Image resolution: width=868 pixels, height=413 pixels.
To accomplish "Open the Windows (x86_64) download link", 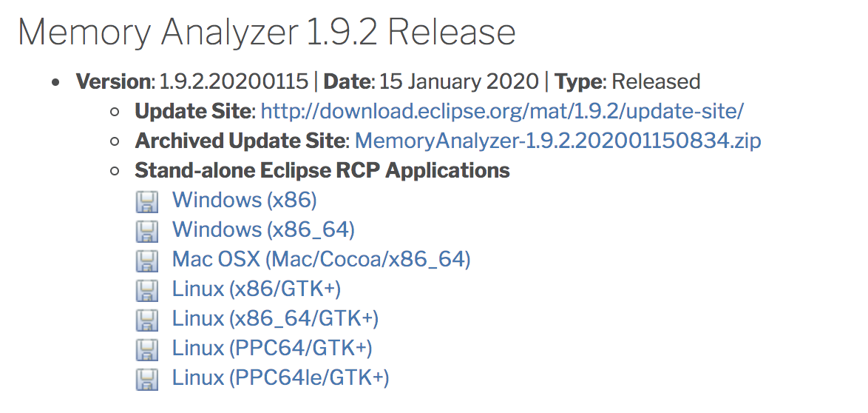I will [263, 230].
